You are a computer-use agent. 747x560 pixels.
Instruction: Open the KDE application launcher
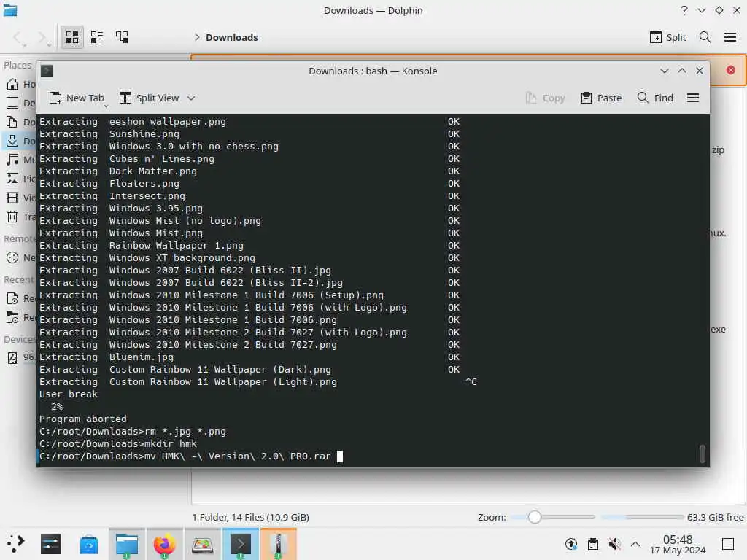click(x=15, y=544)
